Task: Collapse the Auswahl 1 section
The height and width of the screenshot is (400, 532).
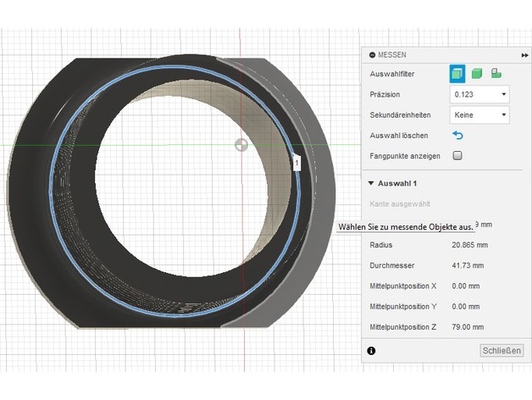Action: point(371,183)
